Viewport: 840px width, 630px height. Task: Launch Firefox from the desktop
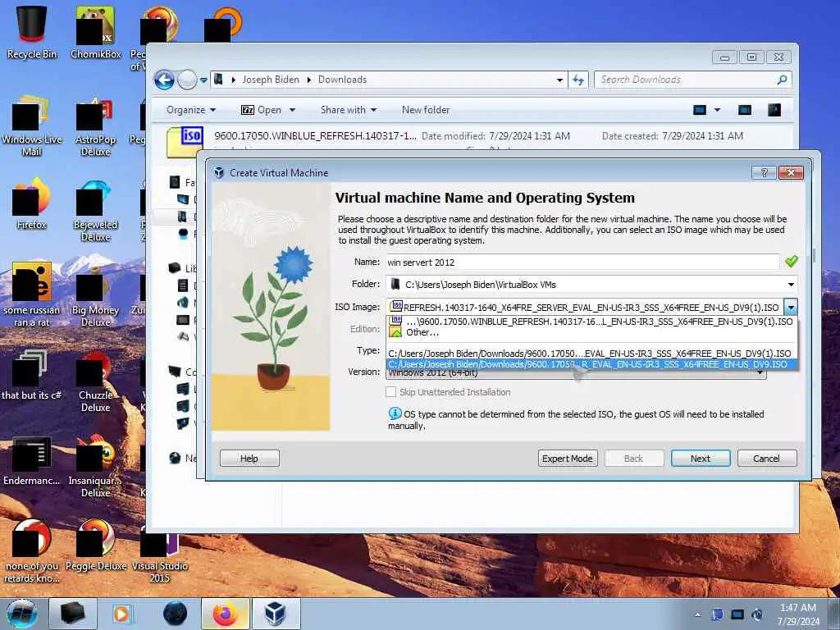(32, 204)
